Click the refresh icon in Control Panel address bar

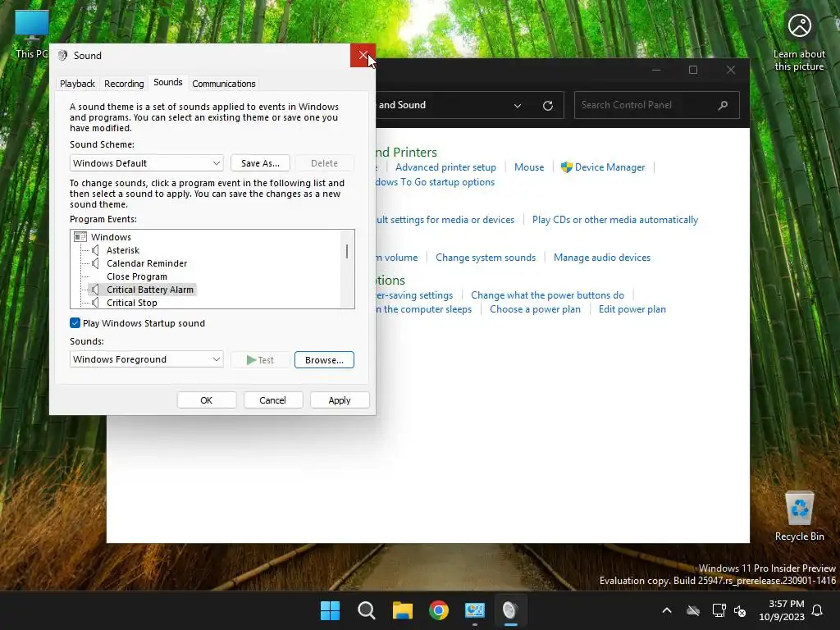coord(547,106)
